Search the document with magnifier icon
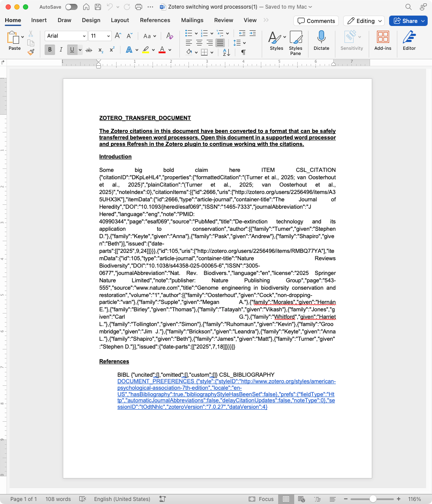This screenshot has height=504, width=432. pos(408,7)
